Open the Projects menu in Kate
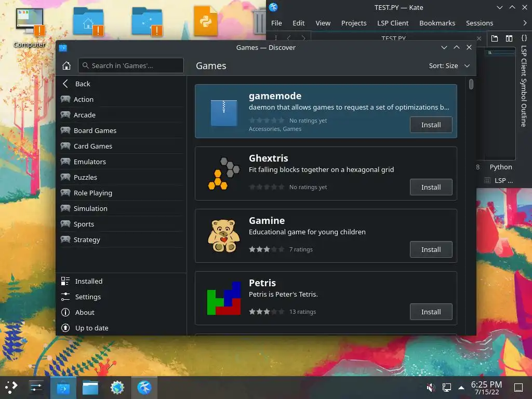532x399 pixels. (354, 23)
